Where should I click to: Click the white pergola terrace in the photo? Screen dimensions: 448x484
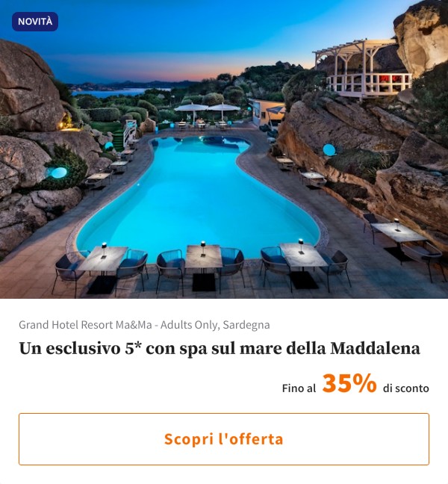pyautogui.click(x=363, y=69)
